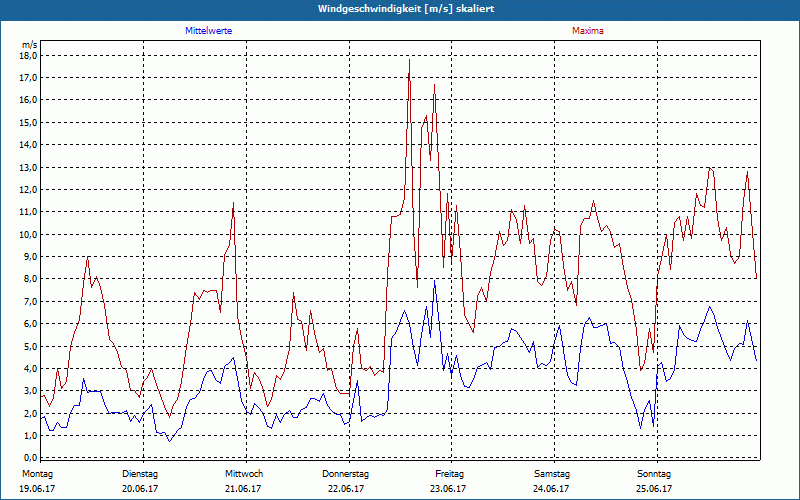
Task: Click the '22.06.17' date label
Action: pyautogui.click(x=346, y=489)
